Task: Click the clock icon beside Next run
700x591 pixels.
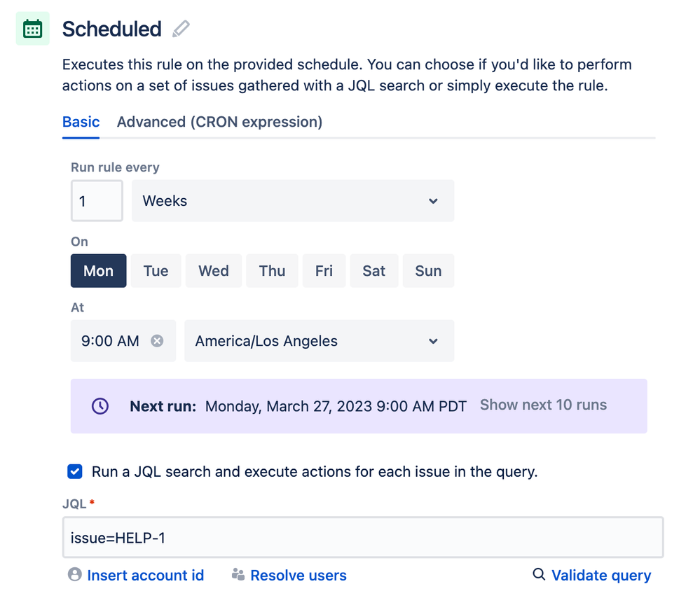Action: [x=100, y=406]
